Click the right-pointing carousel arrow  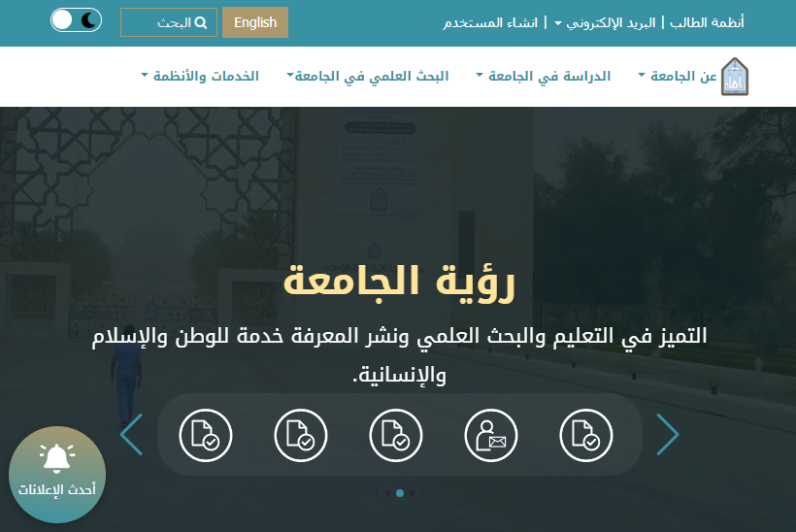click(x=668, y=435)
